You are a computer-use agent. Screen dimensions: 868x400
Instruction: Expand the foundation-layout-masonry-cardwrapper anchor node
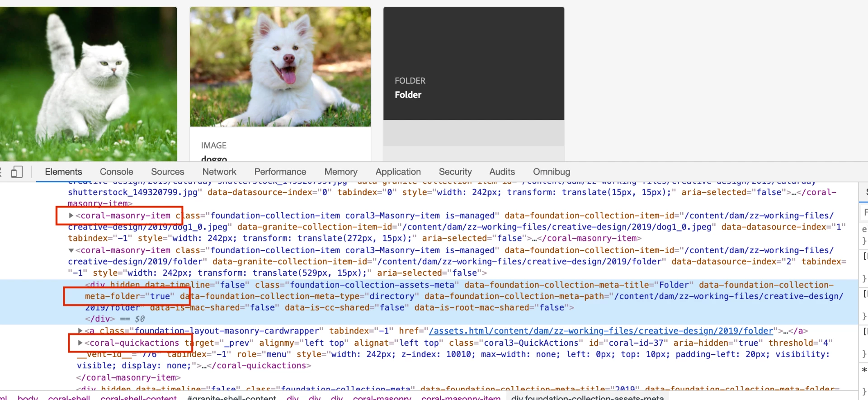[x=80, y=331]
